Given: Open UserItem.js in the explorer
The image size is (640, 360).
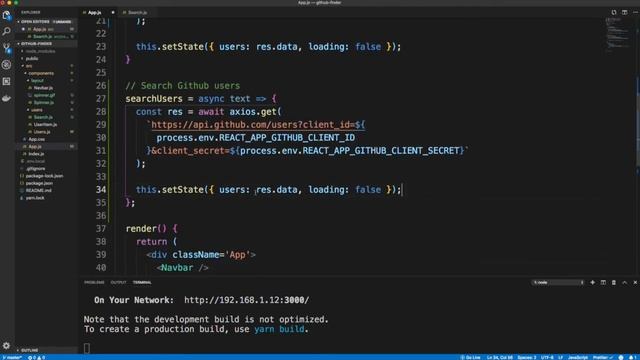Looking at the screenshot, I should [45, 124].
